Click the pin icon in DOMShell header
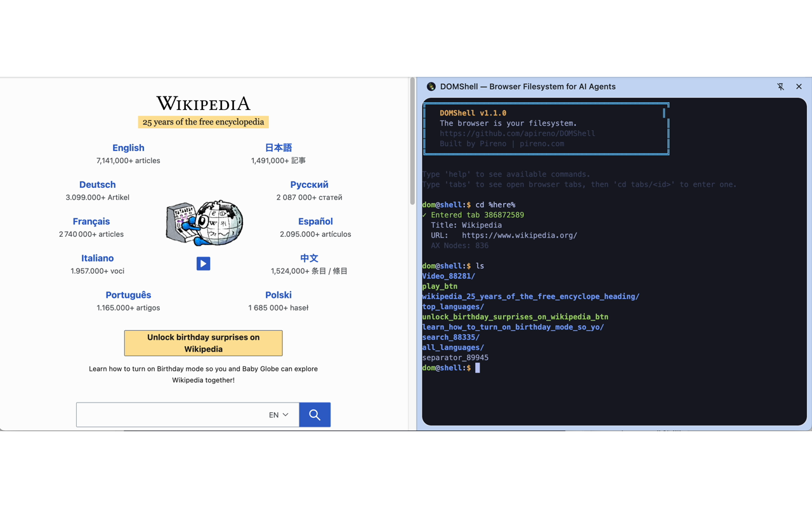Image resolution: width=812 pixels, height=508 pixels. point(780,87)
